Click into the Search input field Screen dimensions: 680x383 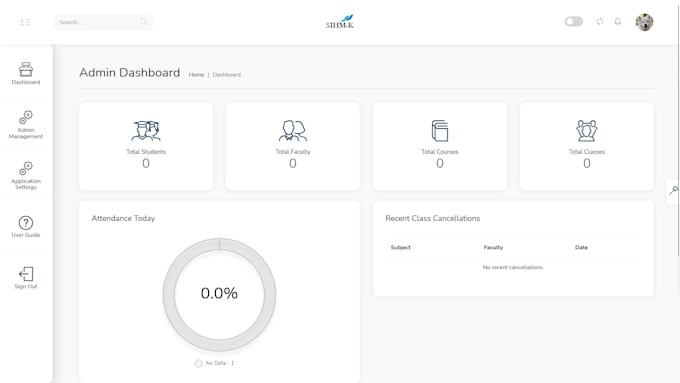pos(103,22)
